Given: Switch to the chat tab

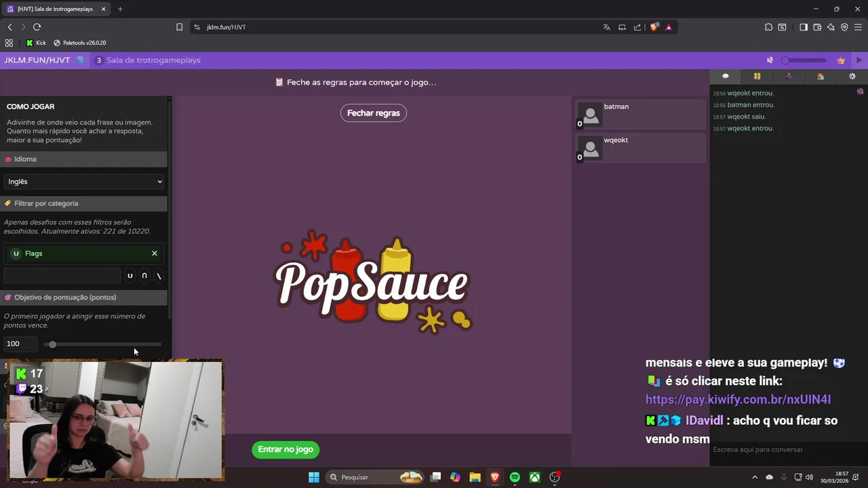Looking at the screenshot, I should pyautogui.click(x=725, y=76).
